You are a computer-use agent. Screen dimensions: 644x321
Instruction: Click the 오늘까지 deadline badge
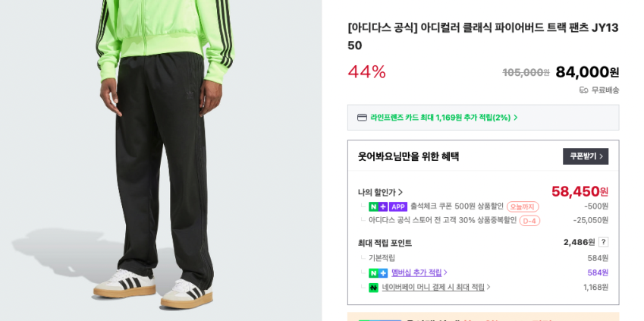coord(523,206)
